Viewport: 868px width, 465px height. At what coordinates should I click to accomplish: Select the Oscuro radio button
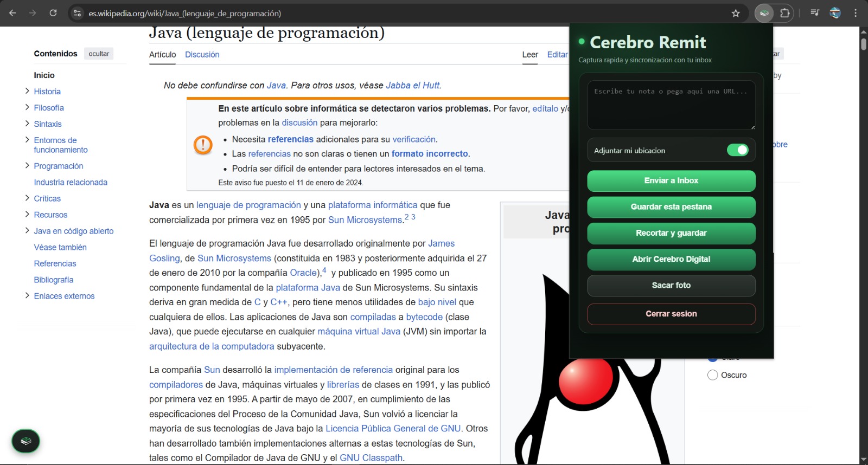(713, 375)
